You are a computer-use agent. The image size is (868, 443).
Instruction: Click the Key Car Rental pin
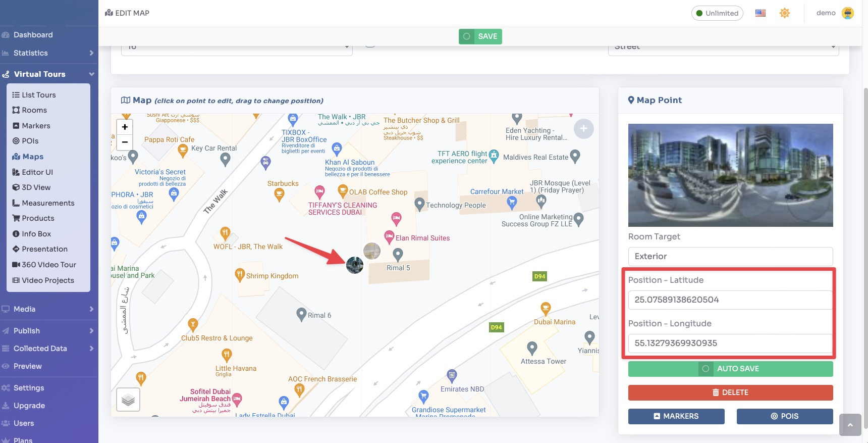click(x=225, y=160)
